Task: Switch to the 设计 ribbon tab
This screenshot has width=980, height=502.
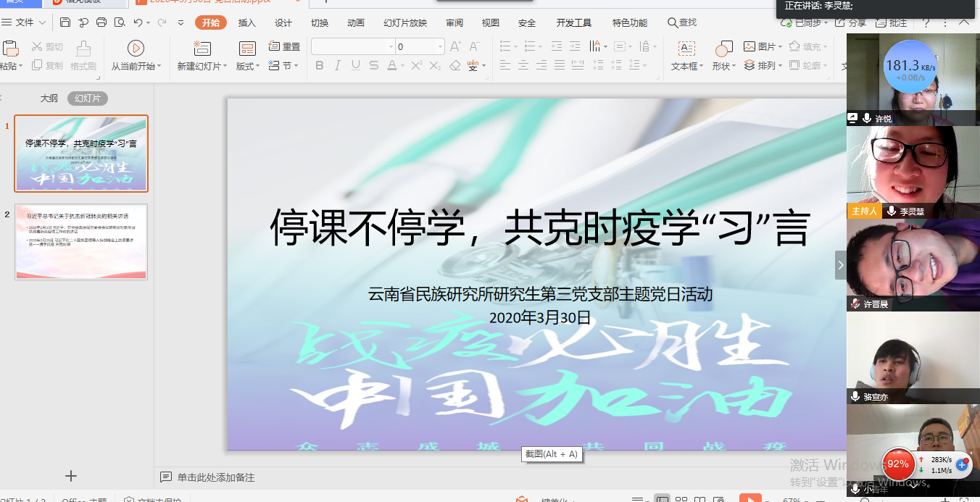Action: click(283, 22)
